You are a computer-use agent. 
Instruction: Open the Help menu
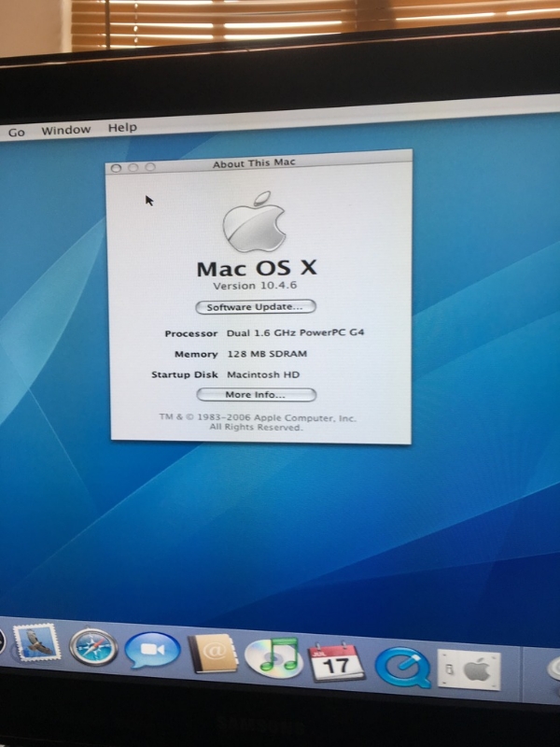tap(122, 128)
